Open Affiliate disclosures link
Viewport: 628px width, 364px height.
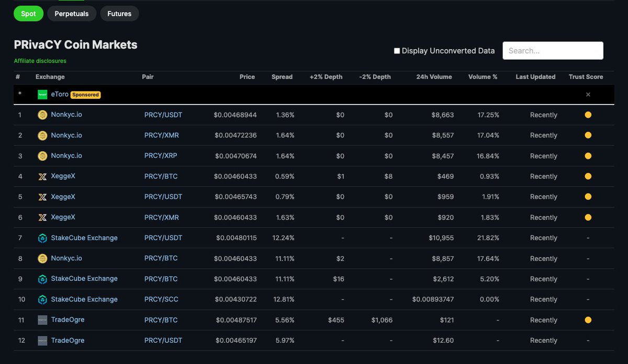pyautogui.click(x=40, y=61)
